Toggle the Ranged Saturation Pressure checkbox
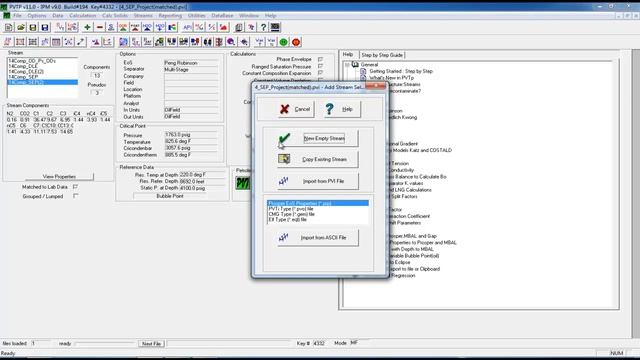The image size is (640, 360). tap(320, 66)
